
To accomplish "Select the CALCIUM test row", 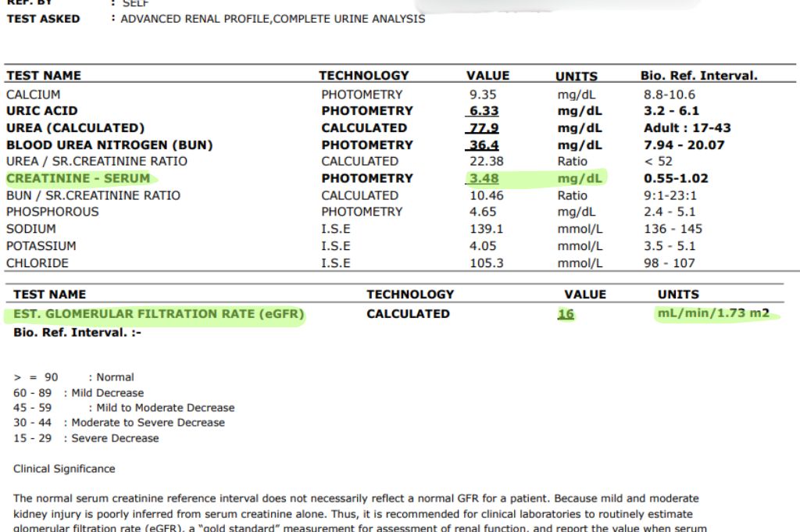I will (x=400, y=95).
